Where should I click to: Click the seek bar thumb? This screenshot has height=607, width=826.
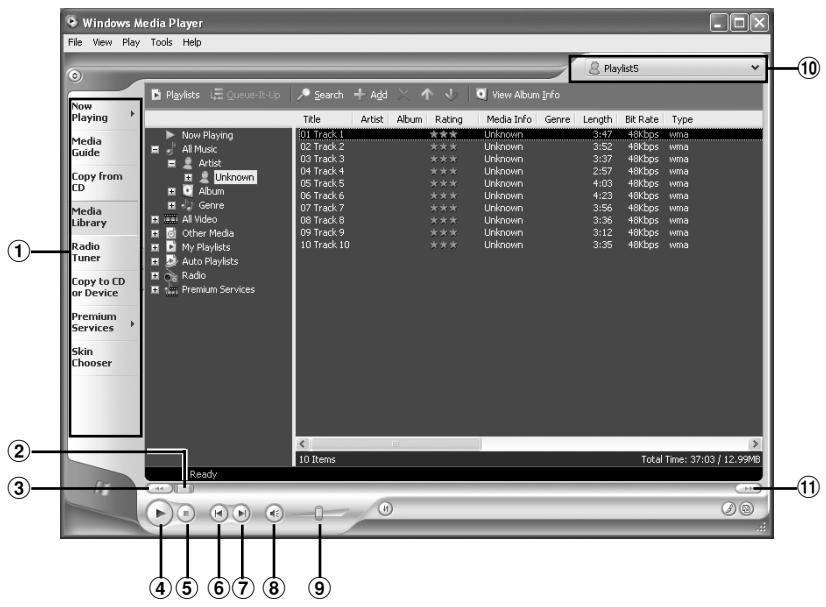coord(184,488)
